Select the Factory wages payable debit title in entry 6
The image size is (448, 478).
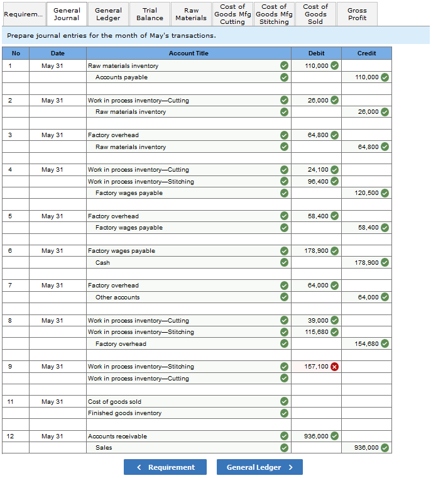(x=121, y=251)
